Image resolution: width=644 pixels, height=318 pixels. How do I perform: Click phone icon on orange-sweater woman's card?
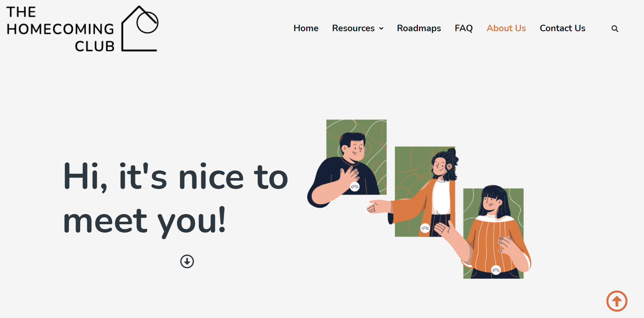[x=496, y=270]
